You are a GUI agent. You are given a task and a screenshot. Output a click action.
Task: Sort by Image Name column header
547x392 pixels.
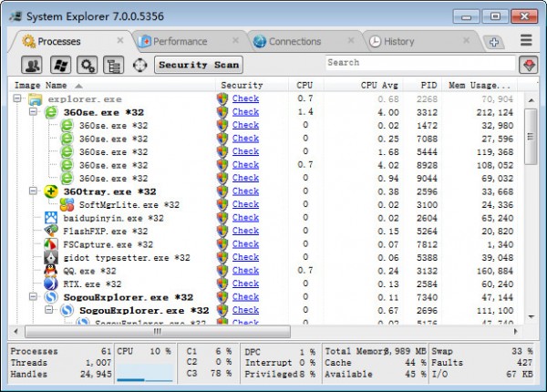pyautogui.click(x=111, y=85)
